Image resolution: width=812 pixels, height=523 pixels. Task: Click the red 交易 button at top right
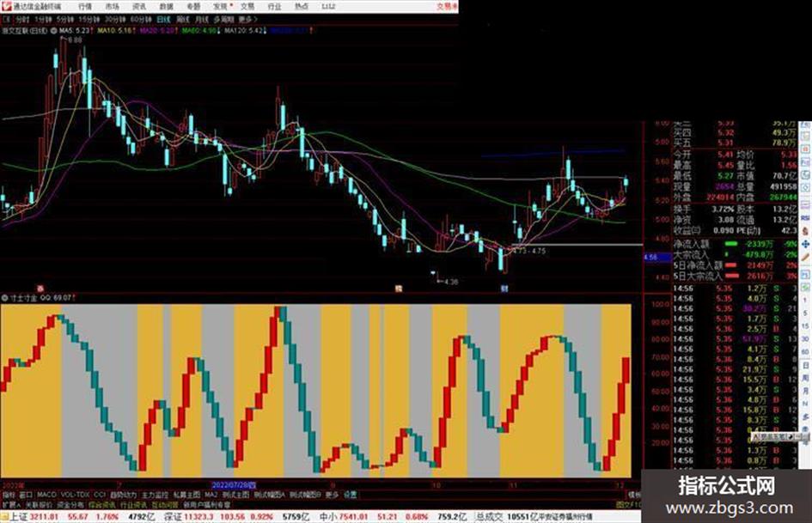coord(447,7)
